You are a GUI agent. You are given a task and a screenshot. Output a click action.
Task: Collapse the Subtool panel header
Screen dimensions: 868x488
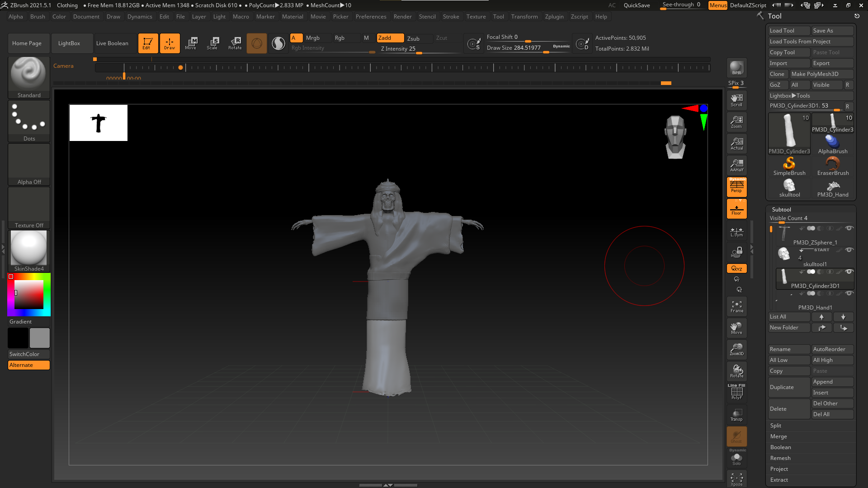(x=781, y=210)
